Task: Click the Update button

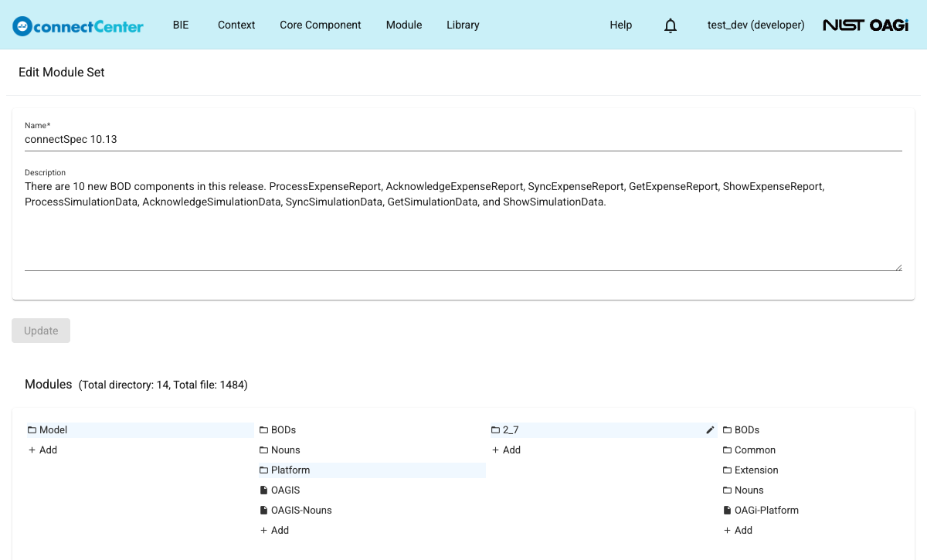Action: pyautogui.click(x=41, y=331)
